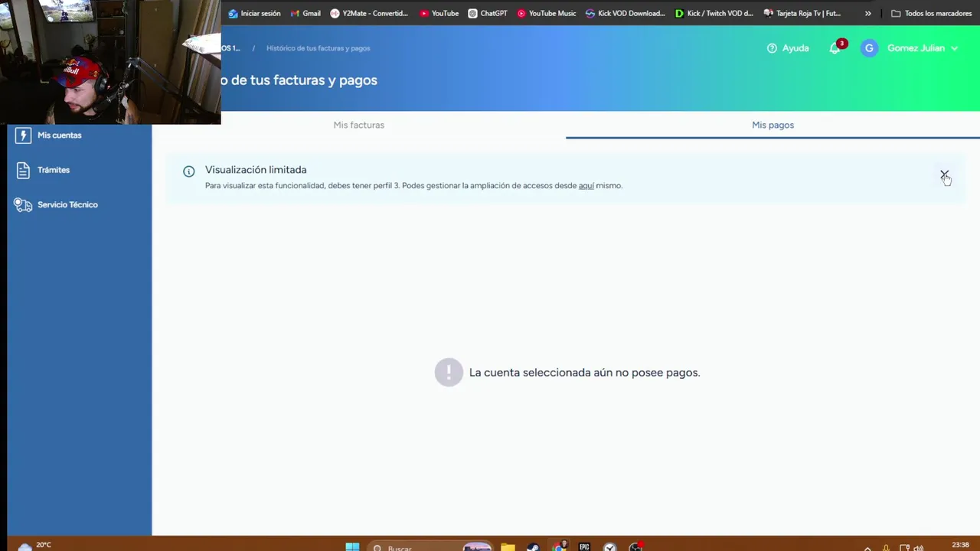Open the Y2Mate bookmark
Image resolution: width=980 pixels, height=551 pixels.
pyautogui.click(x=369, y=13)
